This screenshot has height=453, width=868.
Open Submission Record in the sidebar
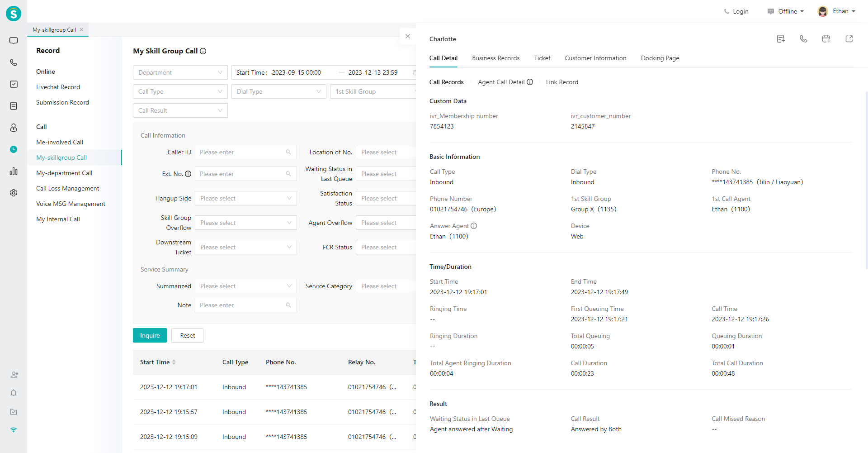pyautogui.click(x=62, y=102)
